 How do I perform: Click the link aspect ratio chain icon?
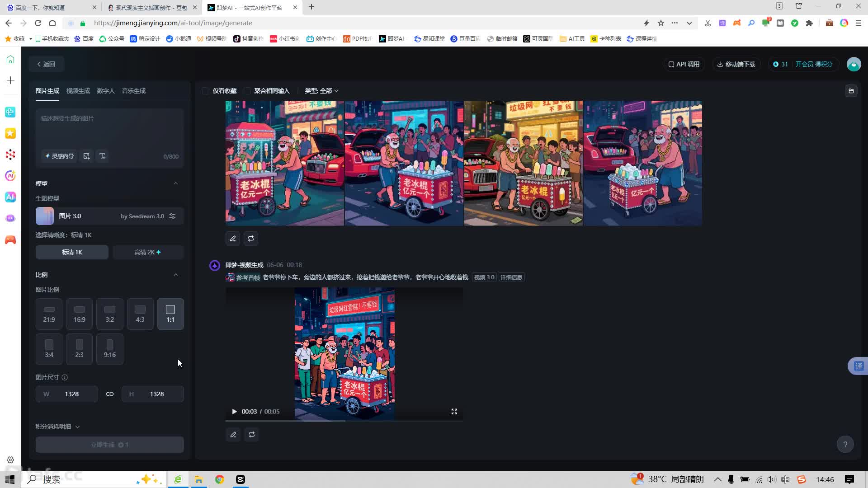[x=110, y=394]
